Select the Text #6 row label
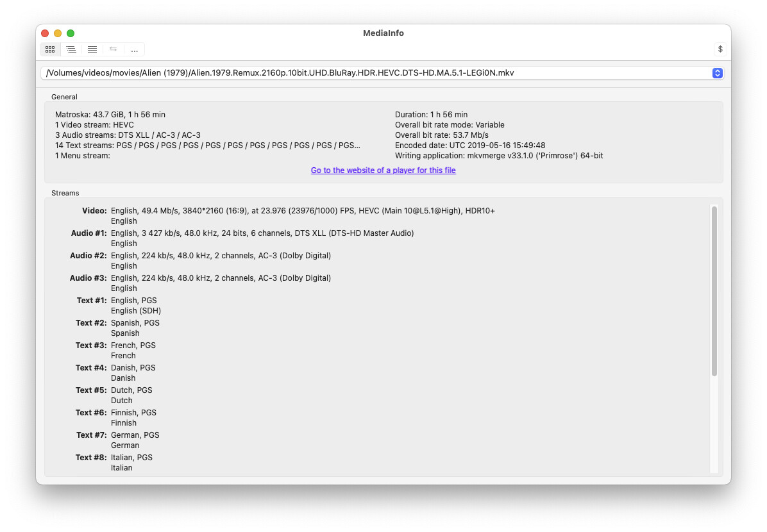The height and width of the screenshot is (532, 767). point(91,413)
